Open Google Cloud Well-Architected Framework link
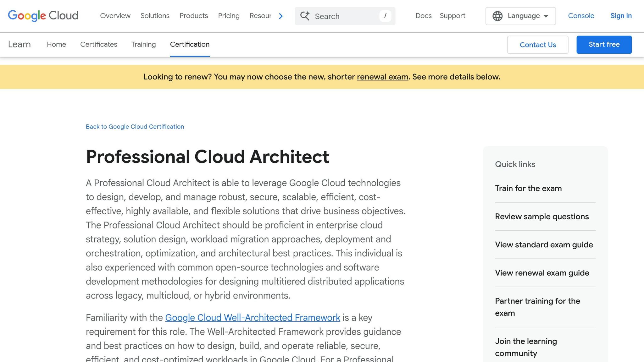Image resolution: width=644 pixels, height=362 pixels. (253, 318)
